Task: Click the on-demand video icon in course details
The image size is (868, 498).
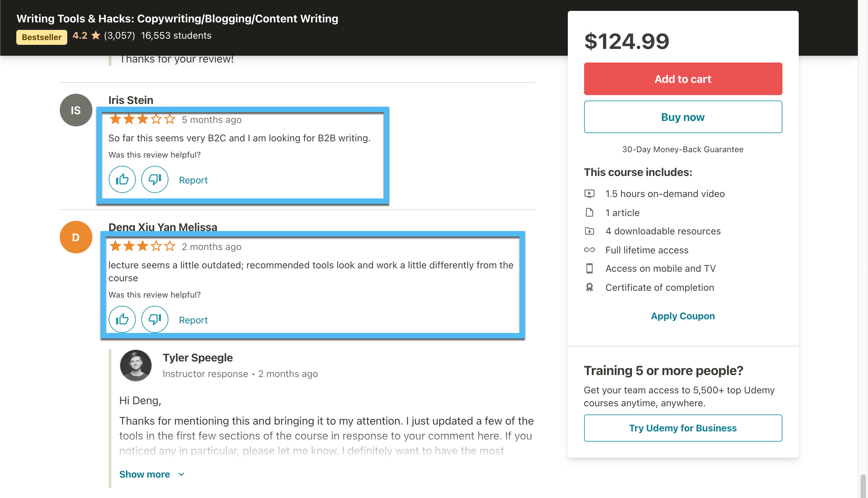Action: point(590,193)
